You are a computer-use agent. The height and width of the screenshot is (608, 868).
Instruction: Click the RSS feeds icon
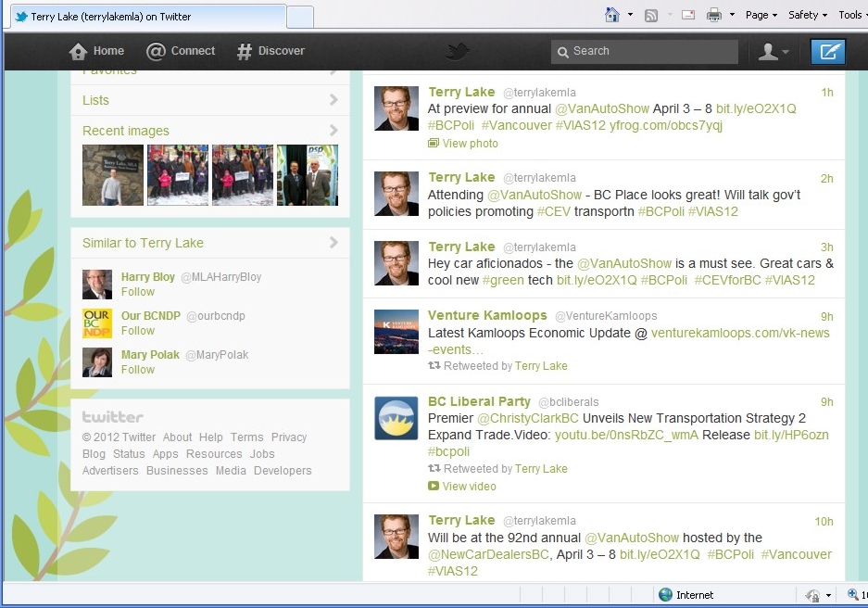point(651,16)
